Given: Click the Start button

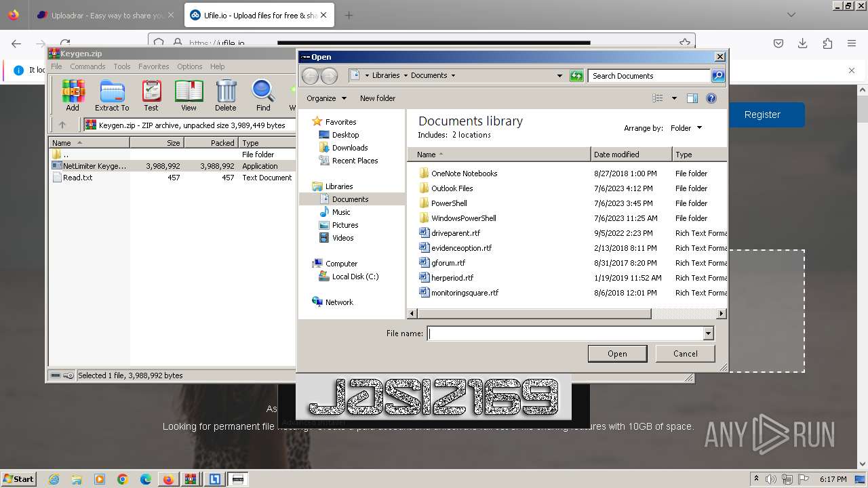Looking at the screenshot, I should [18, 479].
